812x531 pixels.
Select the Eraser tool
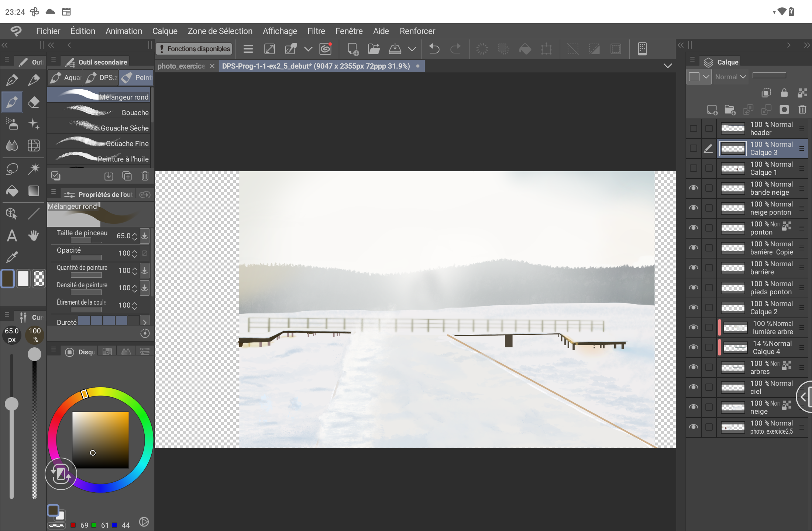[34, 102]
